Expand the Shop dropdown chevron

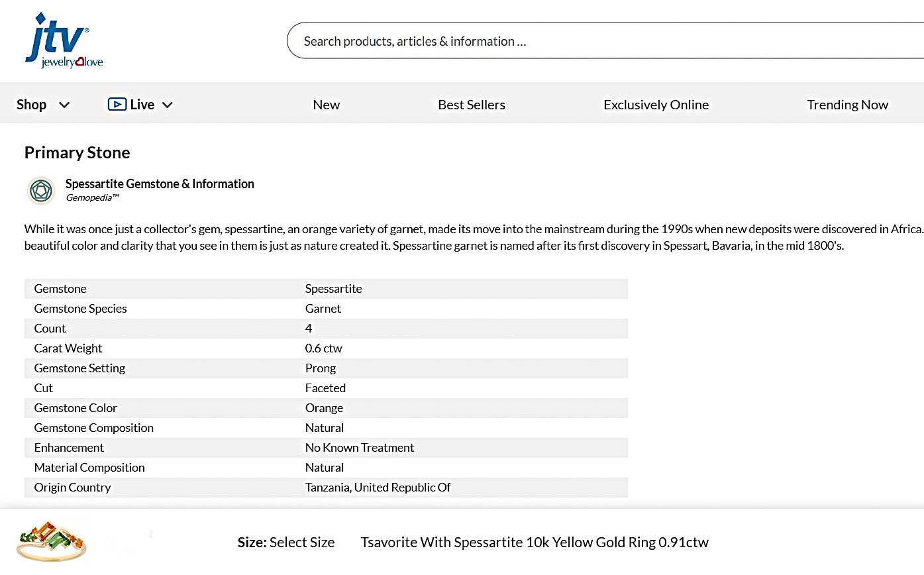tap(64, 105)
